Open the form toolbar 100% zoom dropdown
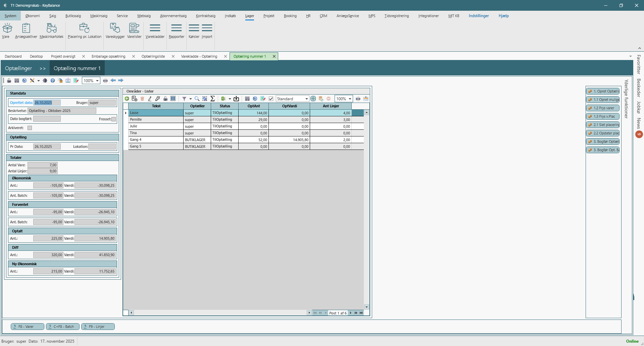Viewport: 644px width, 346px height. tap(97, 81)
